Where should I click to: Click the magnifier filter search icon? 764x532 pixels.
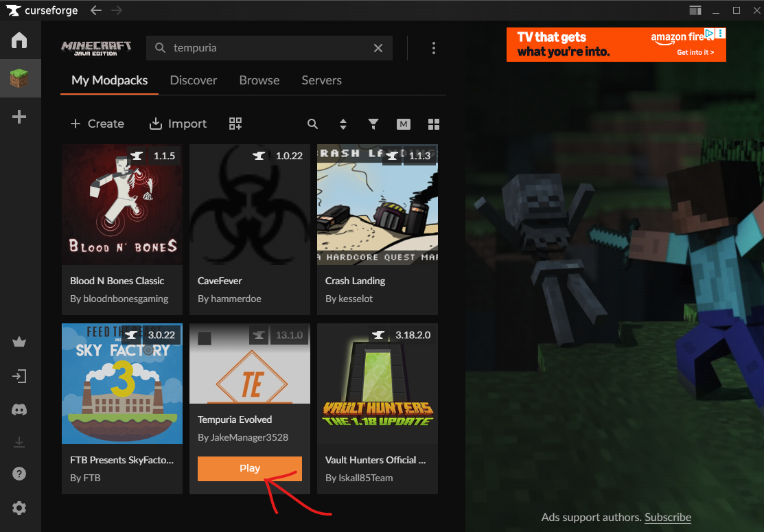coord(313,124)
